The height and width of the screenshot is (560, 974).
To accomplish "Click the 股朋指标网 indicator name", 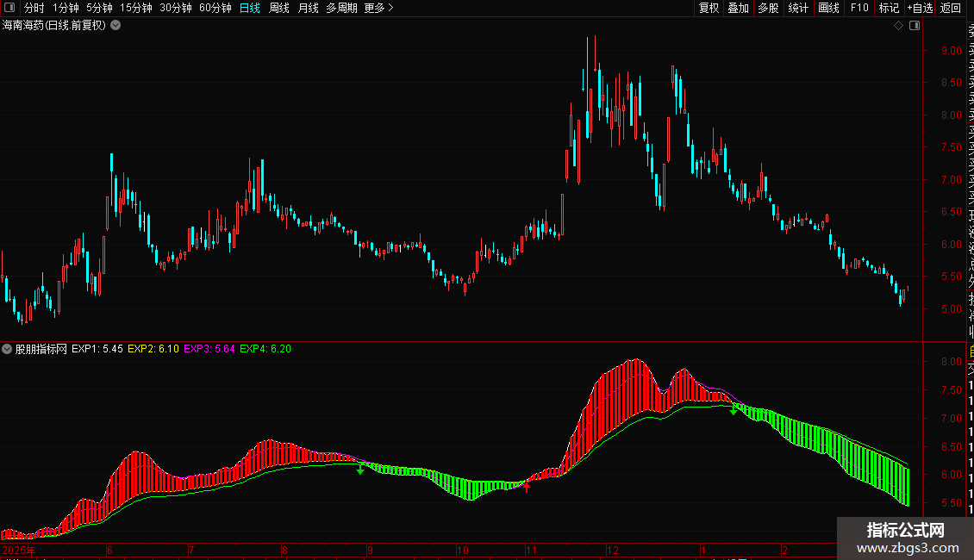I will [x=41, y=349].
